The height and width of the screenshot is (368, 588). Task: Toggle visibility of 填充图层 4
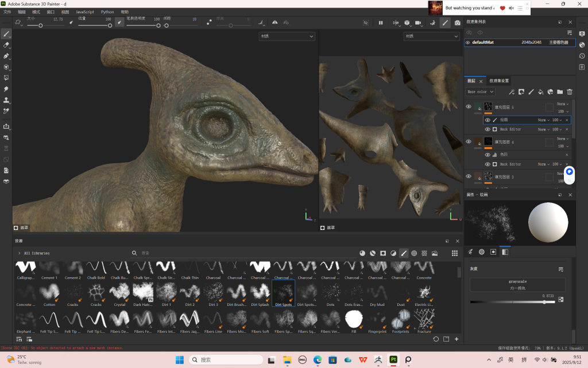(x=468, y=141)
